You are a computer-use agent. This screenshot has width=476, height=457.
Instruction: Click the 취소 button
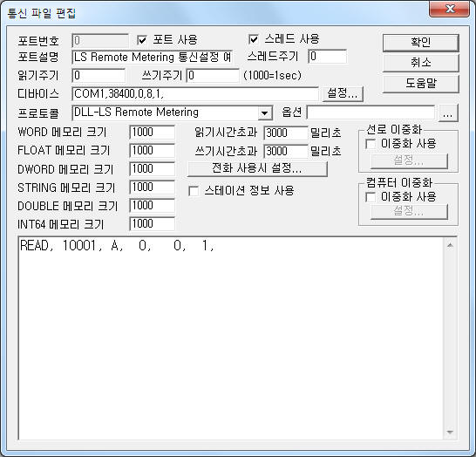(x=420, y=63)
